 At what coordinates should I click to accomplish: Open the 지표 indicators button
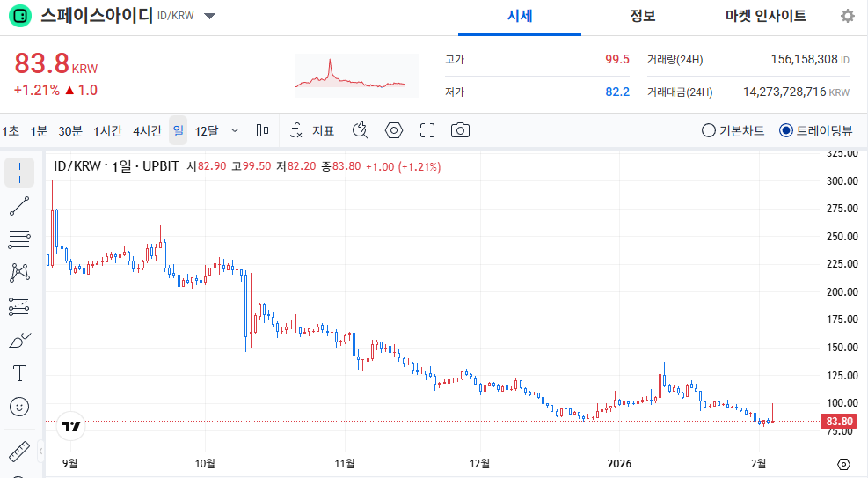[312, 130]
